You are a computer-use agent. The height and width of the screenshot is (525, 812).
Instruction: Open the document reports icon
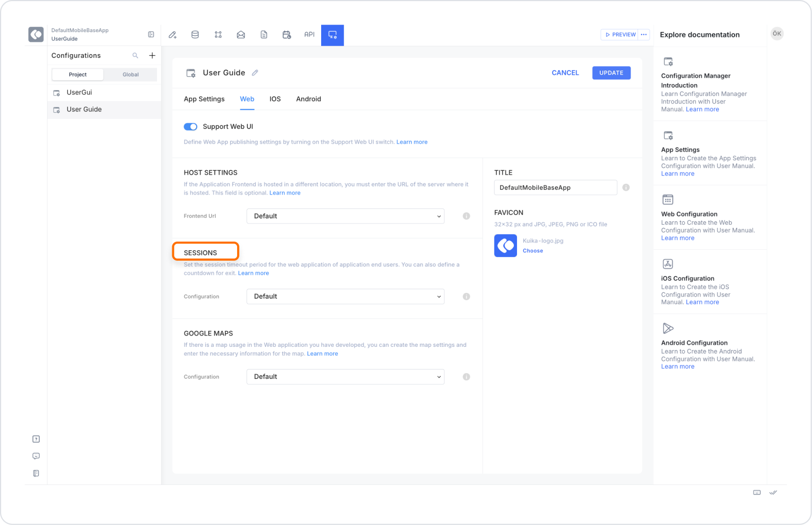[x=264, y=35]
